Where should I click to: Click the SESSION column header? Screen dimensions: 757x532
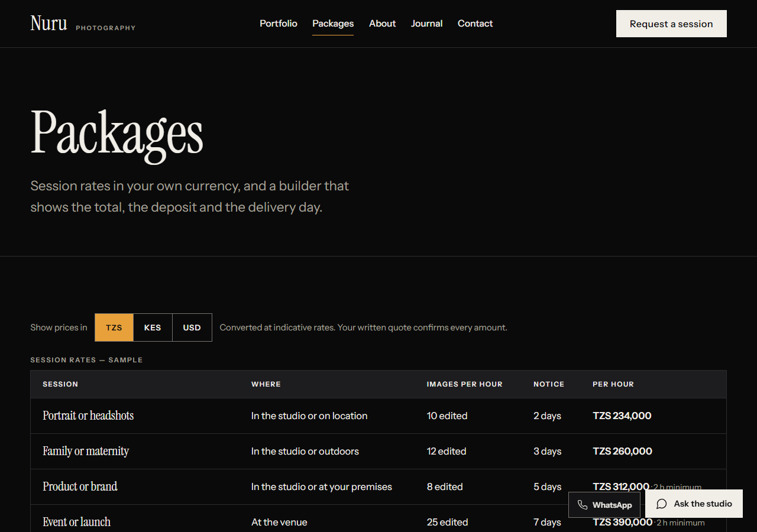click(x=60, y=384)
